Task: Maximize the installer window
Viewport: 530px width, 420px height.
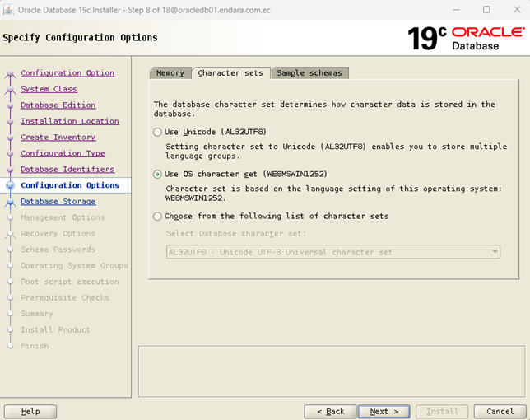Action: coord(486,9)
